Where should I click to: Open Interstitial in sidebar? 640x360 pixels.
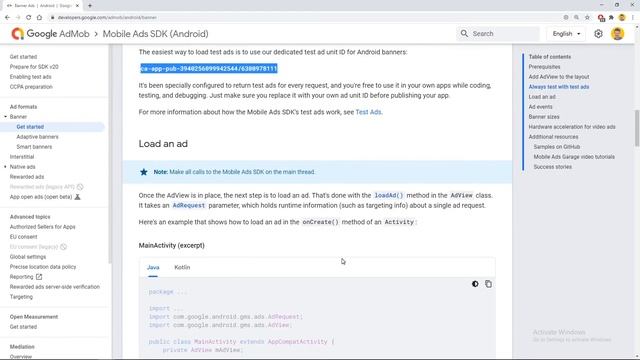tap(22, 157)
